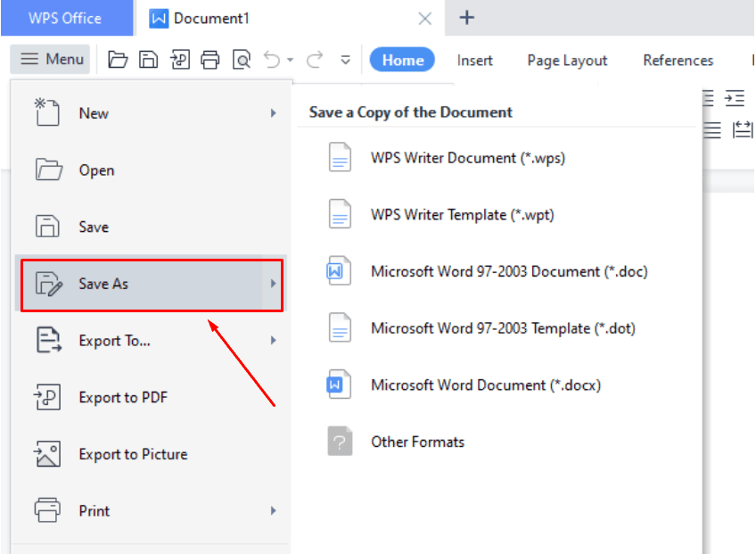Screen dimensions: 756x554
Task: Click the Print icon in menu
Action: click(x=47, y=509)
